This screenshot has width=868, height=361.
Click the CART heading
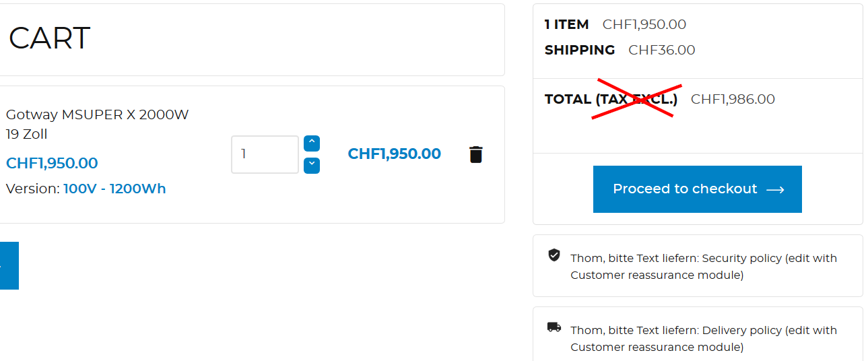[50, 38]
